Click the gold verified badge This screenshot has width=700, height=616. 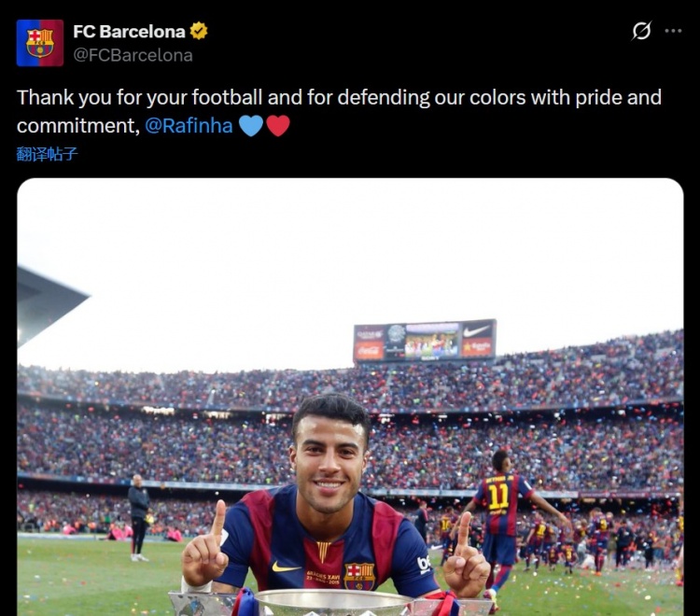tap(199, 31)
